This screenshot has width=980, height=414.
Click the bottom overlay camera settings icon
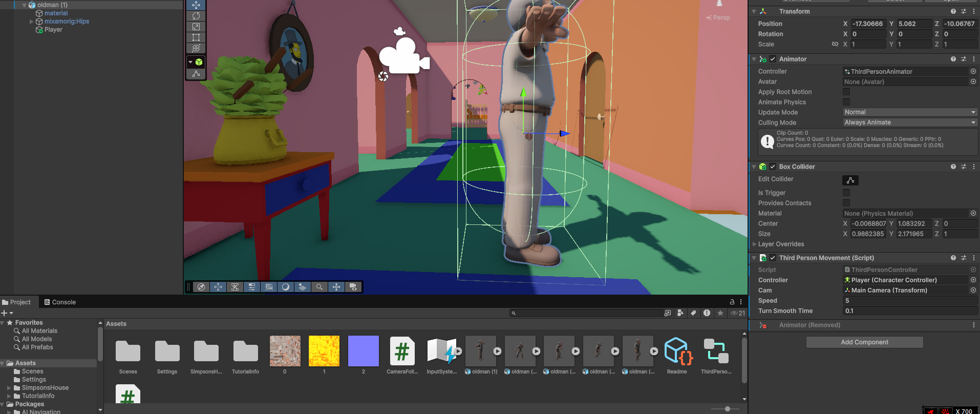coord(353,287)
